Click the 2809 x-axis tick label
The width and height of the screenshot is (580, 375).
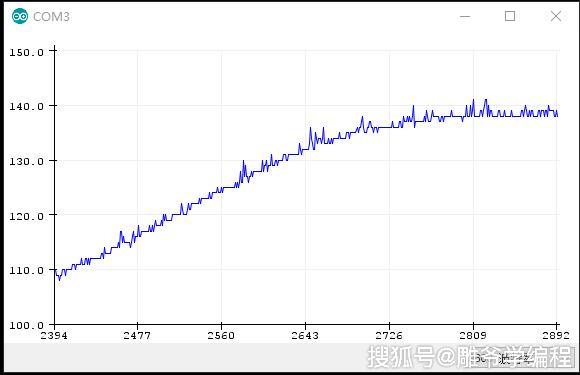coord(473,335)
